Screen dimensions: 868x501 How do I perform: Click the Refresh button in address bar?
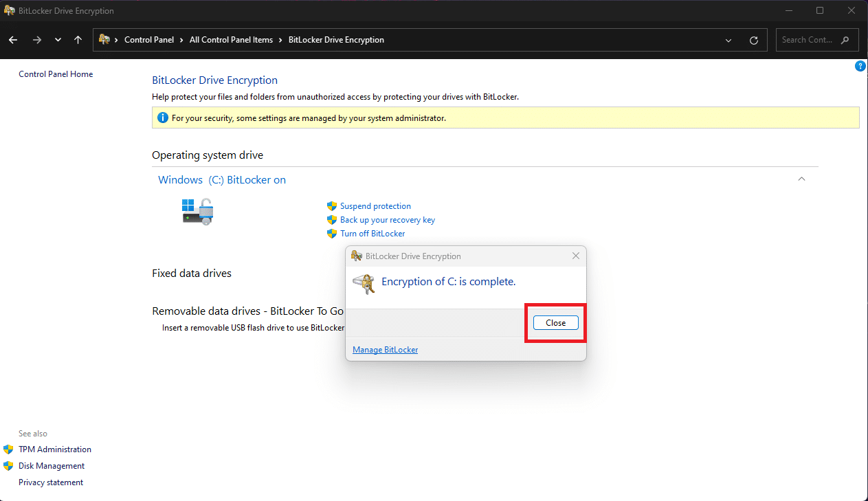[x=754, y=40]
